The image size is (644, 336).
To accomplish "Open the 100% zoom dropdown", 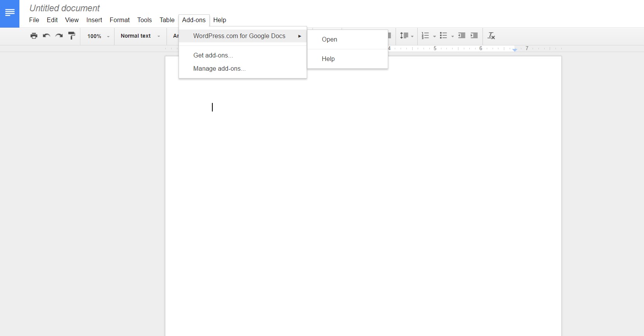I will [x=98, y=36].
